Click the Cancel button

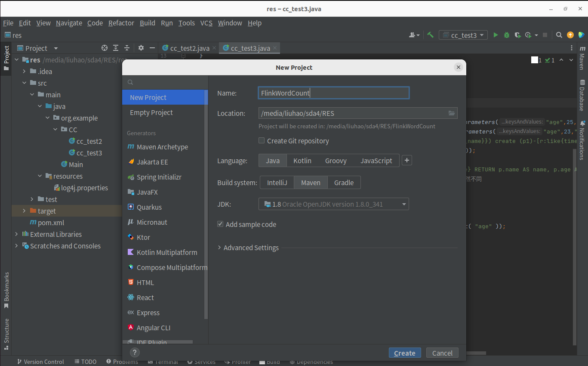(x=442, y=353)
